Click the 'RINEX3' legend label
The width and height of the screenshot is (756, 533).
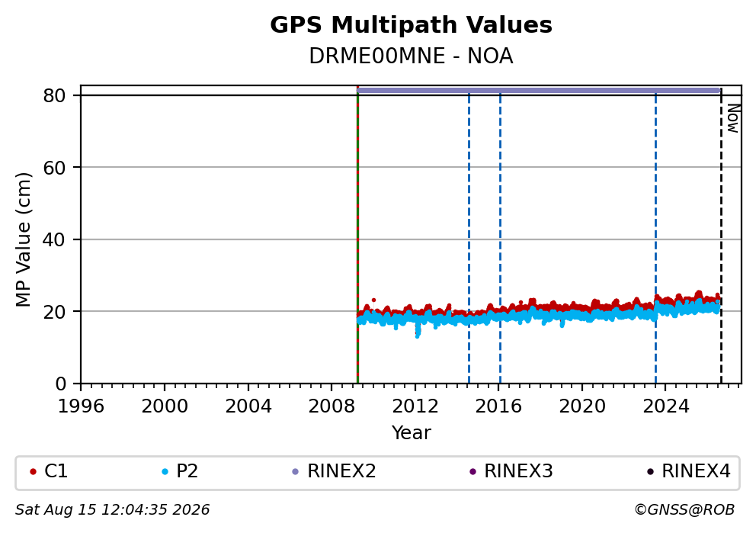(518, 471)
